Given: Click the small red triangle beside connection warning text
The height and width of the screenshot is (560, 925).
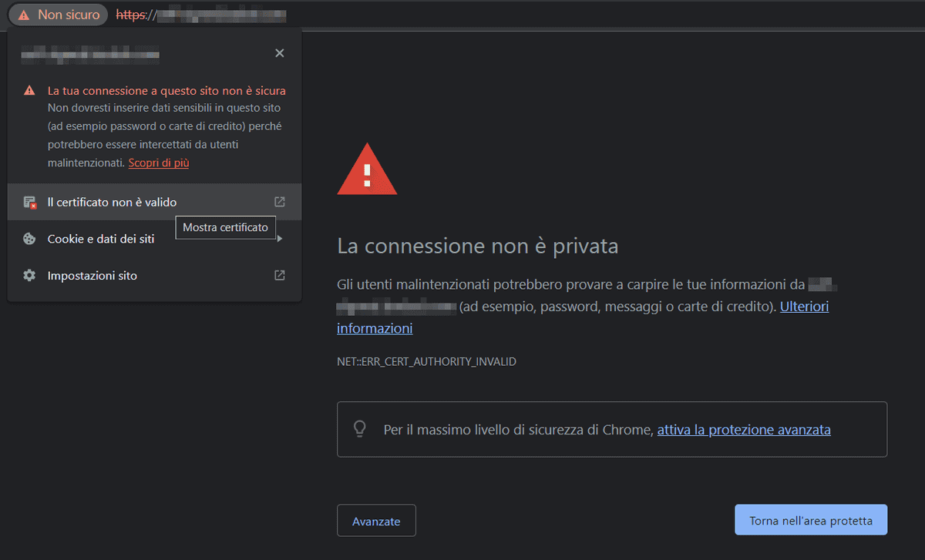Looking at the screenshot, I should pyautogui.click(x=29, y=89).
